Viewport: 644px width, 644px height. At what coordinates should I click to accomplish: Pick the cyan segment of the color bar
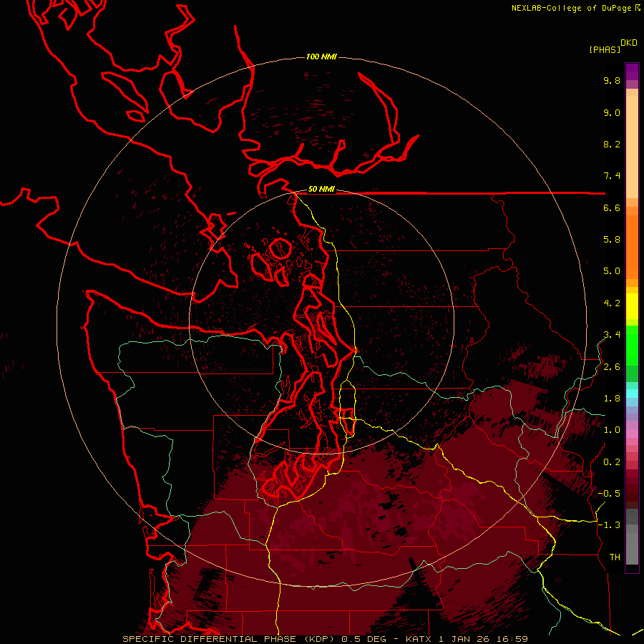(632, 394)
